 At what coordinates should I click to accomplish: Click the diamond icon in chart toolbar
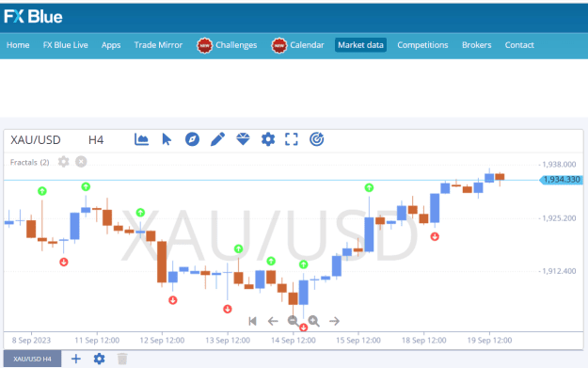tap(243, 139)
